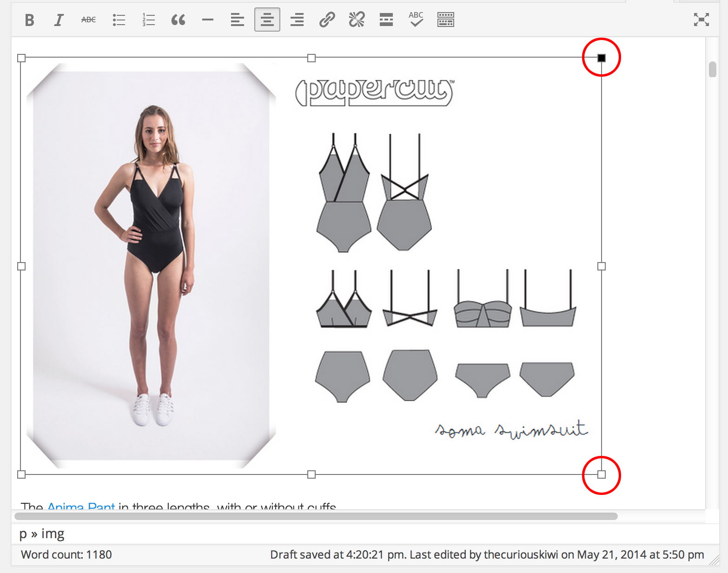Insert a horizontal line
Image resolution: width=728 pixels, height=573 pixels.
pyautogui.click(x=208, y=20)
